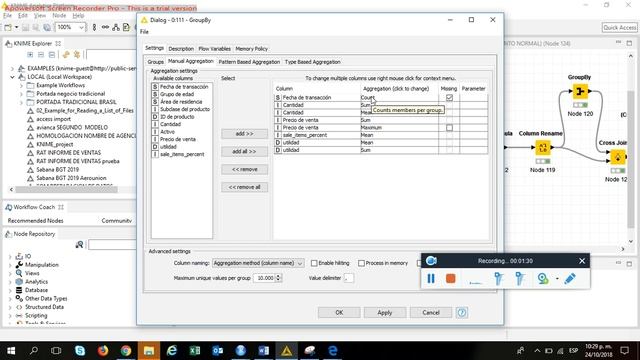Select the pencil annotation tool in recorder
Image resolution: width=640 pixels, height=360 pixels.
pos(570,278)
